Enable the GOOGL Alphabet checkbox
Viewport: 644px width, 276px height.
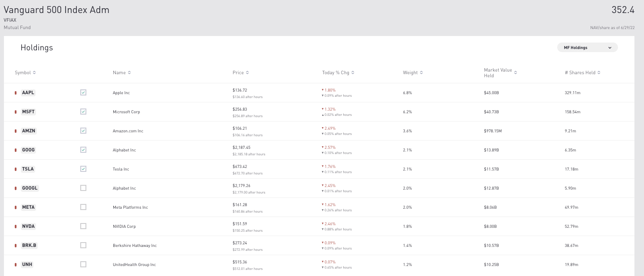[x=83, y=188]
